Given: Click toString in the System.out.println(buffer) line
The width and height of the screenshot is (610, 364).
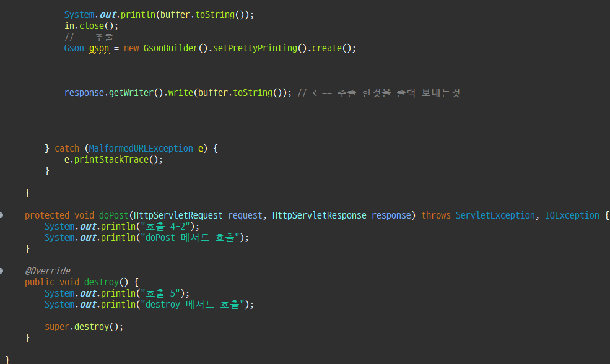Looking at the screenshot, I should point(215,15).
